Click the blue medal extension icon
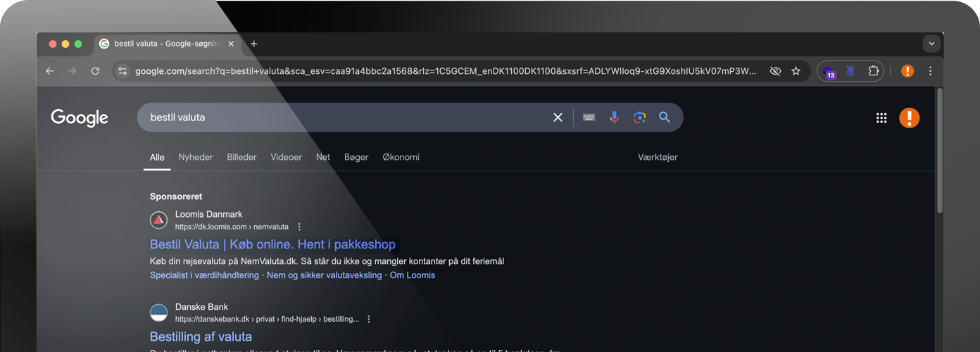The image size is (980, 352). click(x=850, y=71)
